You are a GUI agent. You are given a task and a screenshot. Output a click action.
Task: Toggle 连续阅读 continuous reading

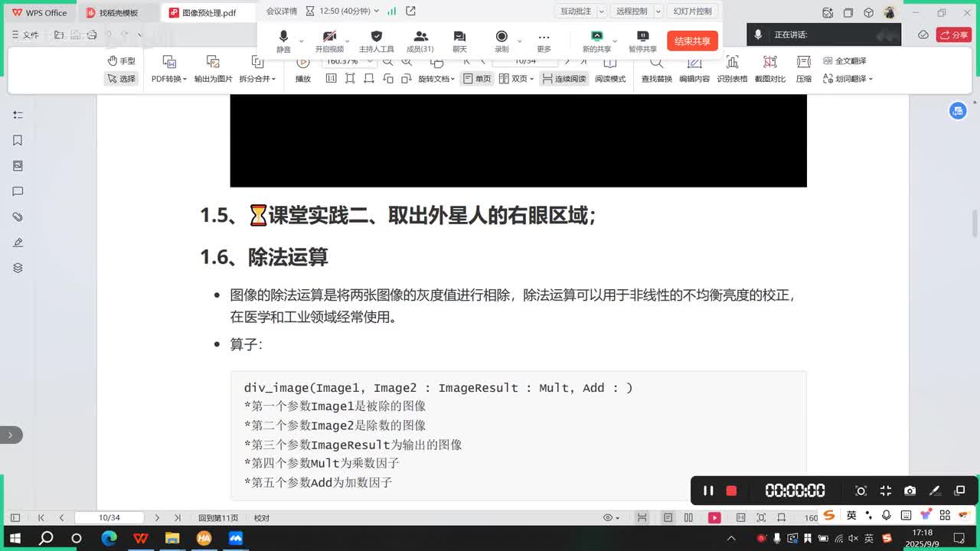point(563,79)
